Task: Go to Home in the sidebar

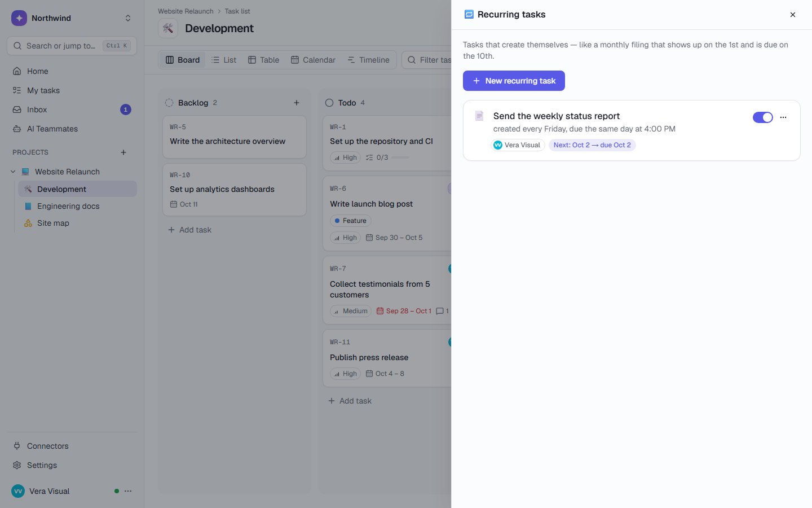Action: 72,71
